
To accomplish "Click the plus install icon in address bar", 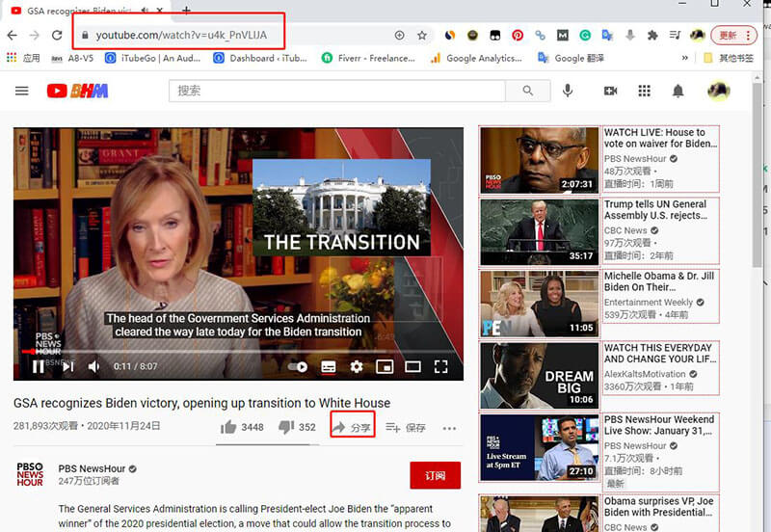I will coord(399,36).
